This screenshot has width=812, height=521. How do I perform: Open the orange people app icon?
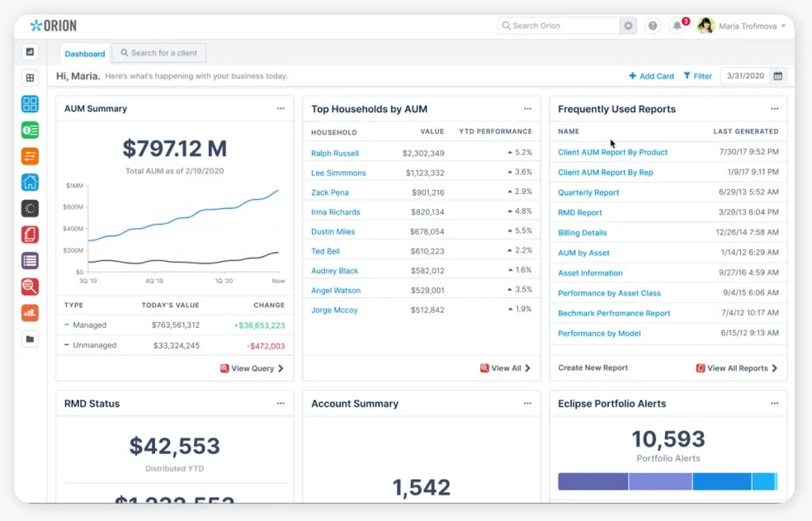point(30,313)
